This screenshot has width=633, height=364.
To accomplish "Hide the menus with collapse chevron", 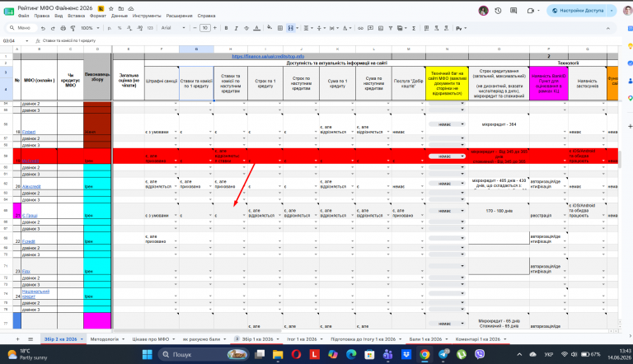I will pyautogui.click(x=608, y=28).
